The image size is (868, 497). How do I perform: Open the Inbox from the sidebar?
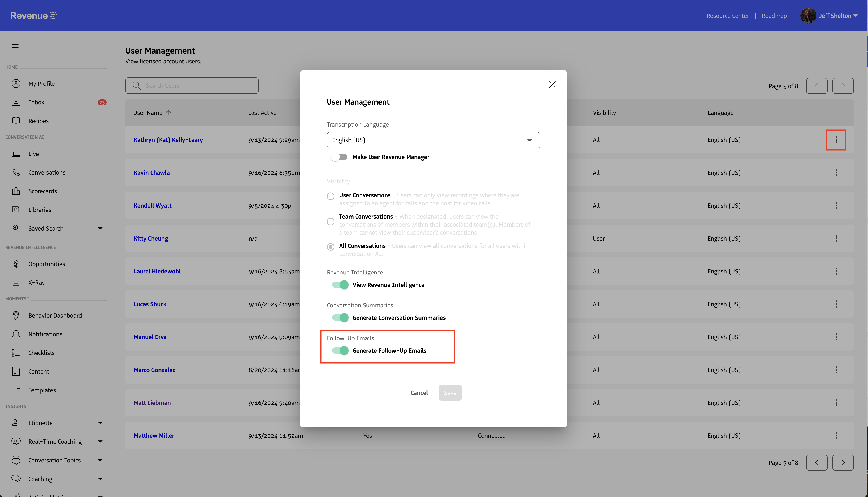[36, 102]
